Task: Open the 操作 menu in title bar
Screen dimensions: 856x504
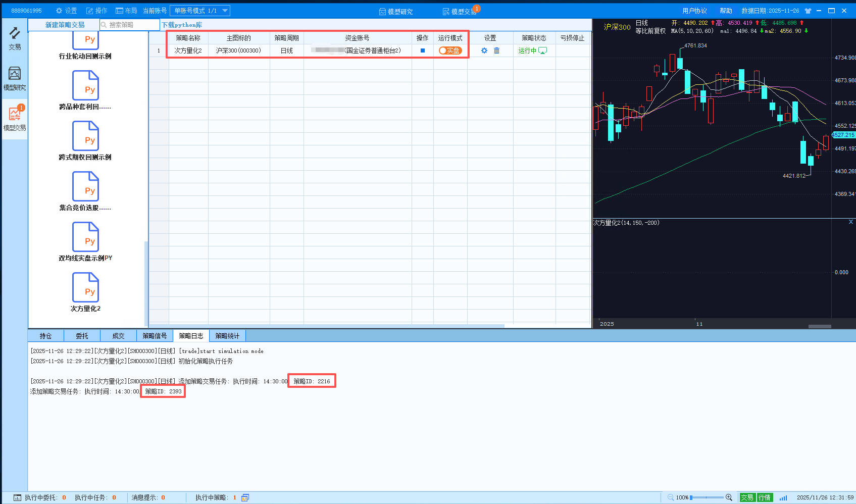Action: click(96, 11)
